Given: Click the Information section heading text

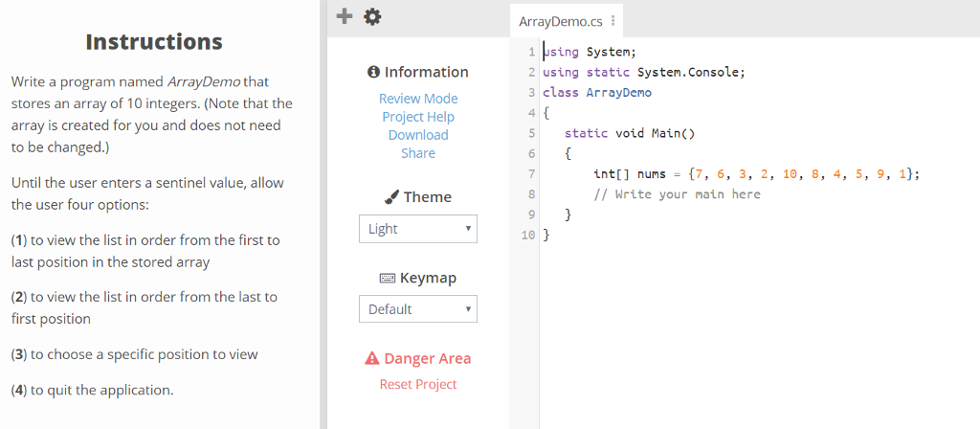Looking at the screenshot, I should tap(426, 72).
